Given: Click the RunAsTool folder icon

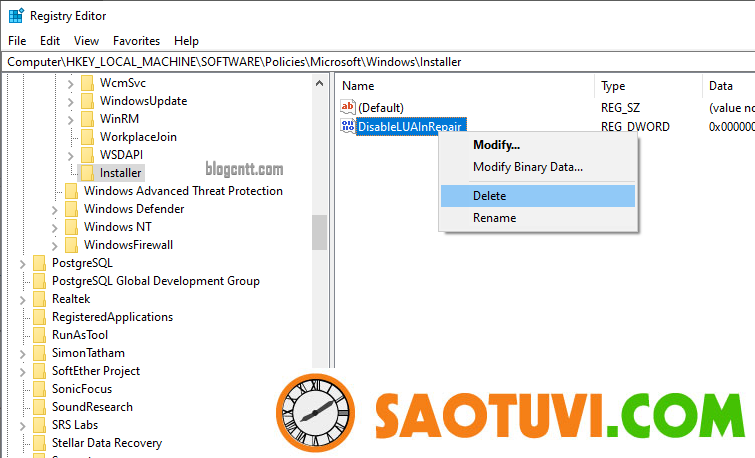Looking at the screenshot, I should click(39, 335).
